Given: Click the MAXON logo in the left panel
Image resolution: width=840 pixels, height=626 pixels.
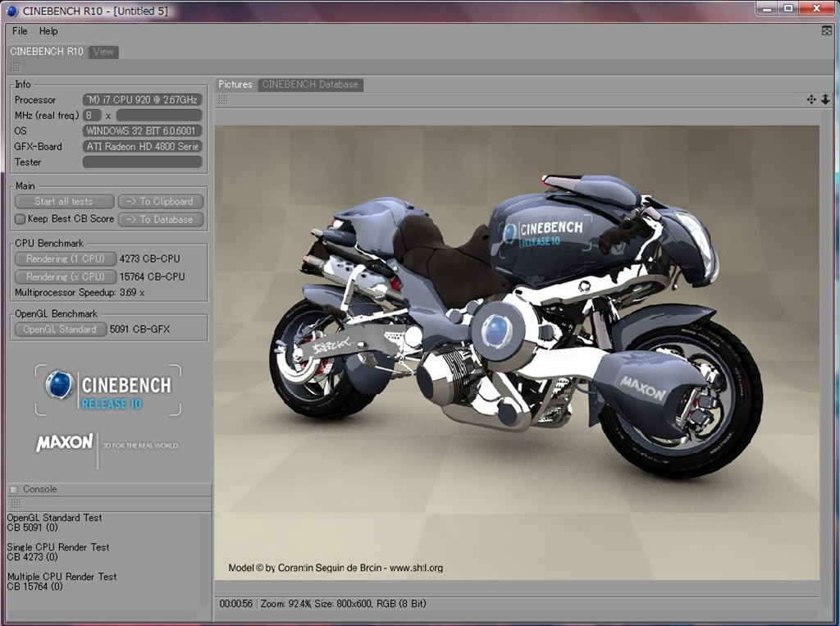Looking at the screenshot, I should click(65, 443).
